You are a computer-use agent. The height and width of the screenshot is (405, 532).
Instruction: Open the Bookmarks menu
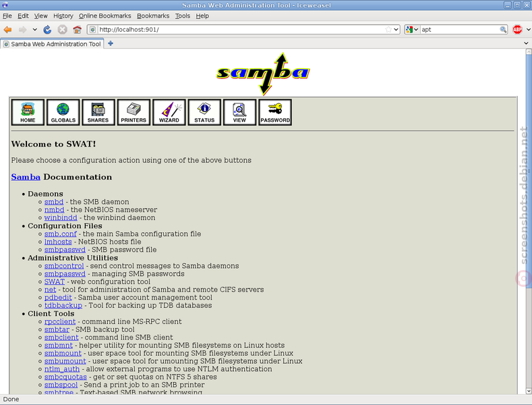[153, 16]
